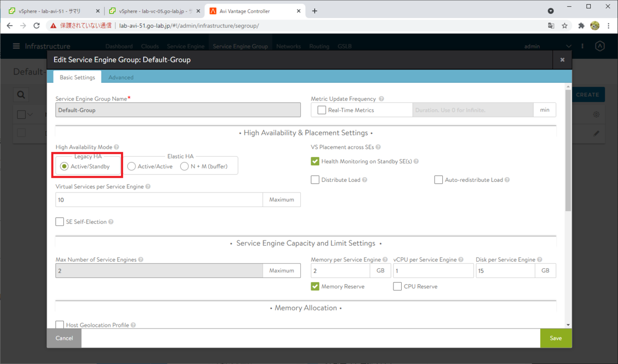Click the search magnifier icon behind dialog
618x364 pixels.
point(21,95)
